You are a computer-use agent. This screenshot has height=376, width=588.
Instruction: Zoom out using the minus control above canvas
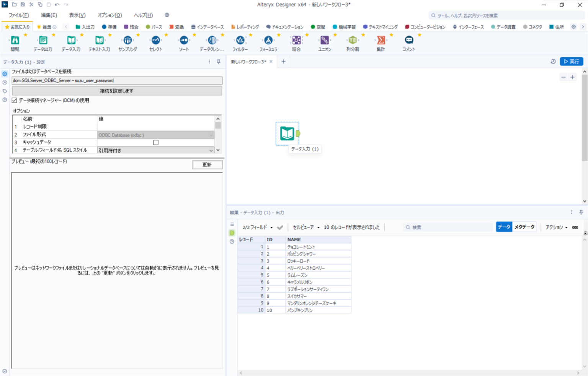click(x=563, y=77)
